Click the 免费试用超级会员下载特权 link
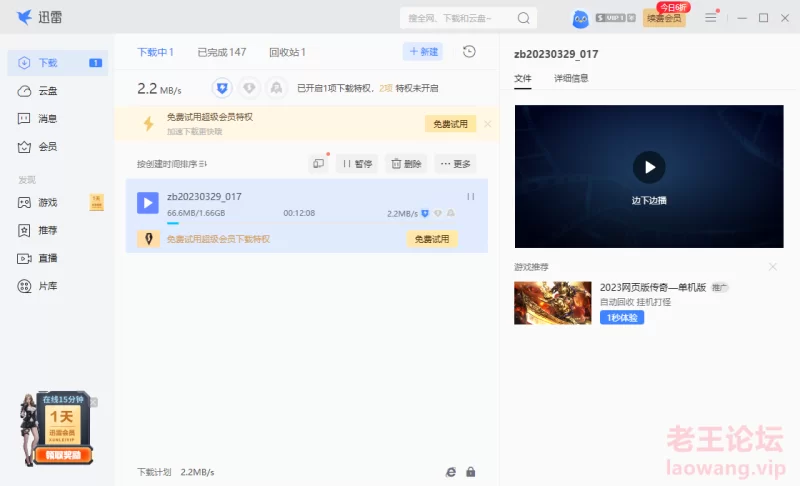The image size is (800, 486). (218, 239)
